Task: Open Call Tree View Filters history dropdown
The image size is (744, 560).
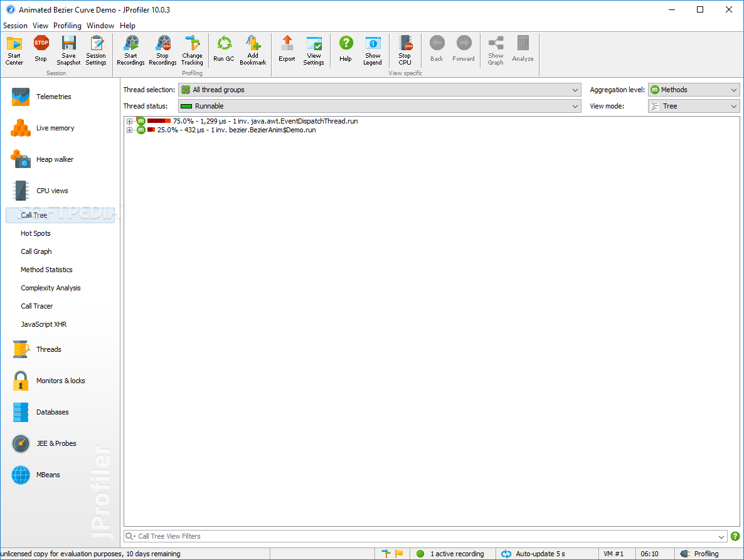Action: pyautogui.click(x=721, y=537)
